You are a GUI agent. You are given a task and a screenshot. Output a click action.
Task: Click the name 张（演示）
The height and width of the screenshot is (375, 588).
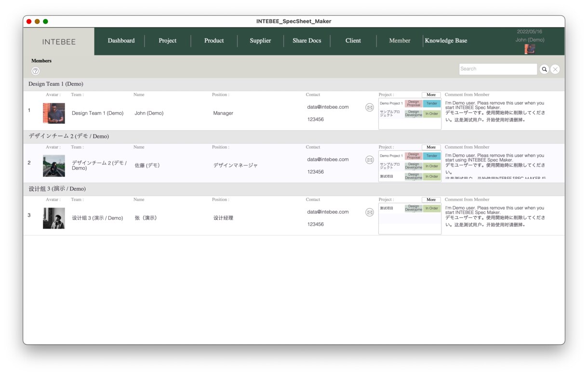146,218
